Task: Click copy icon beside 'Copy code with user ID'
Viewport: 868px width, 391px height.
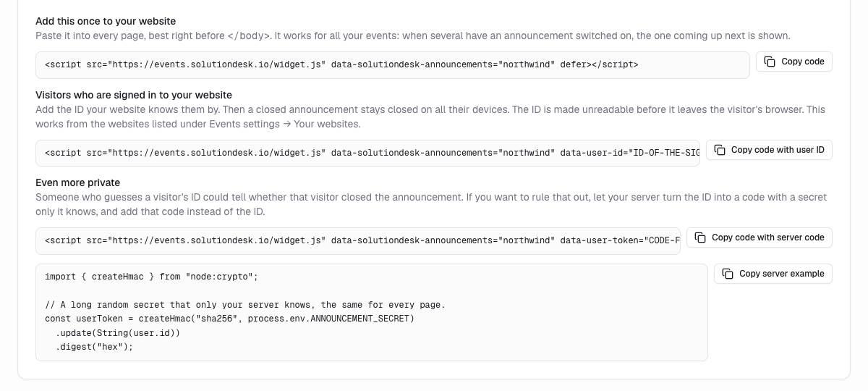Action: tap(720, 150)
